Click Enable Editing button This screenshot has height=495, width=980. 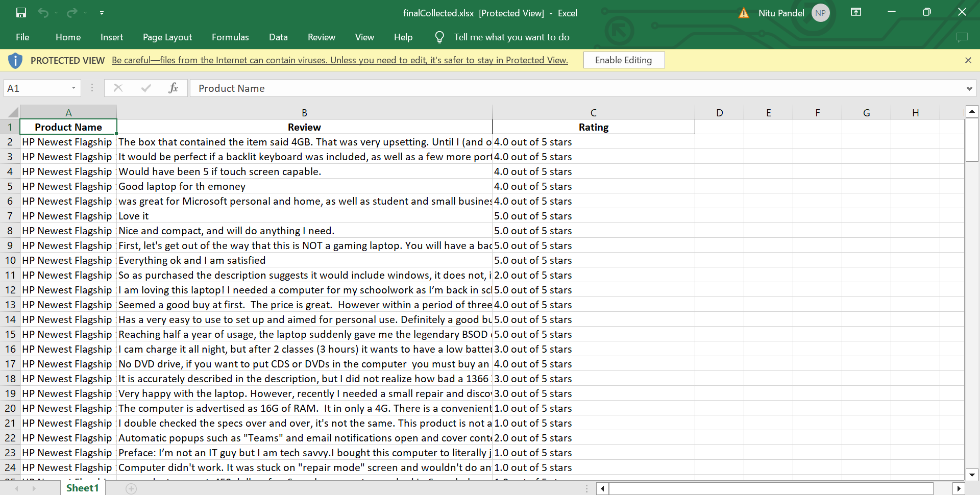pos(624,60)
